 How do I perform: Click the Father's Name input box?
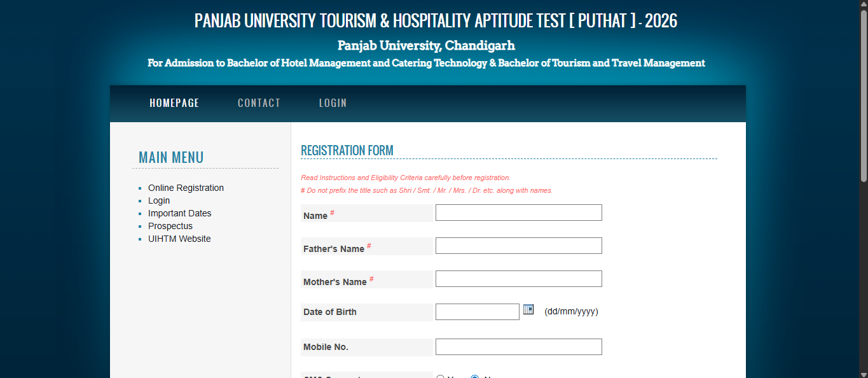[x=518, y=246]
